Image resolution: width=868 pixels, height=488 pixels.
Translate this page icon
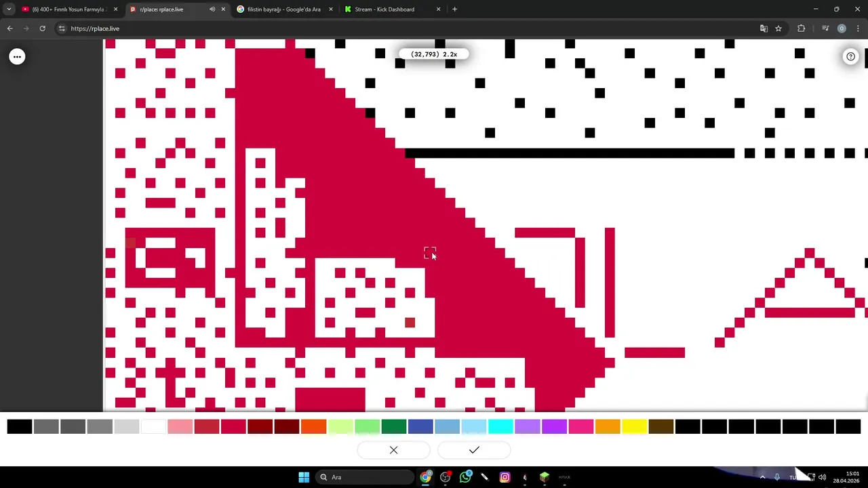[x=764, y=28]
